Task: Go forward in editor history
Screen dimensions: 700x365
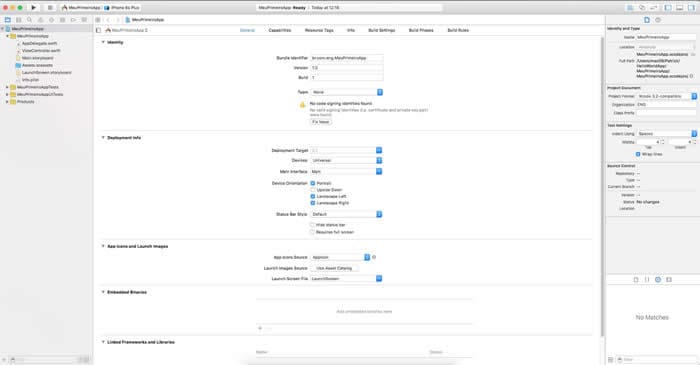Action: pyautogui.click(x=118, y=20)
